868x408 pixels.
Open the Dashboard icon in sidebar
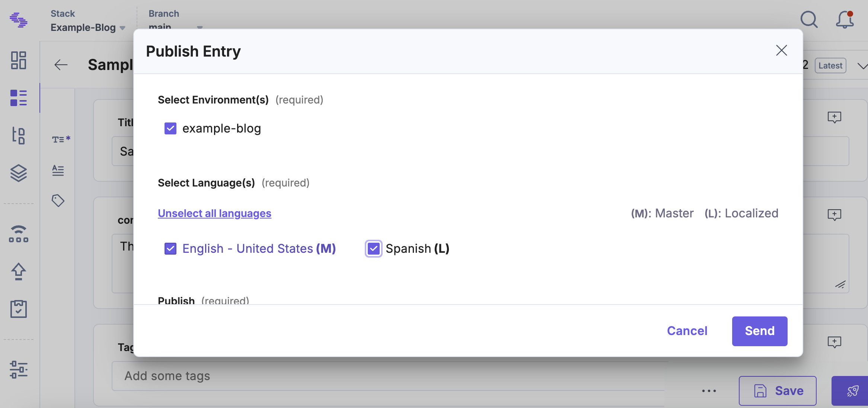pos(19,60)
